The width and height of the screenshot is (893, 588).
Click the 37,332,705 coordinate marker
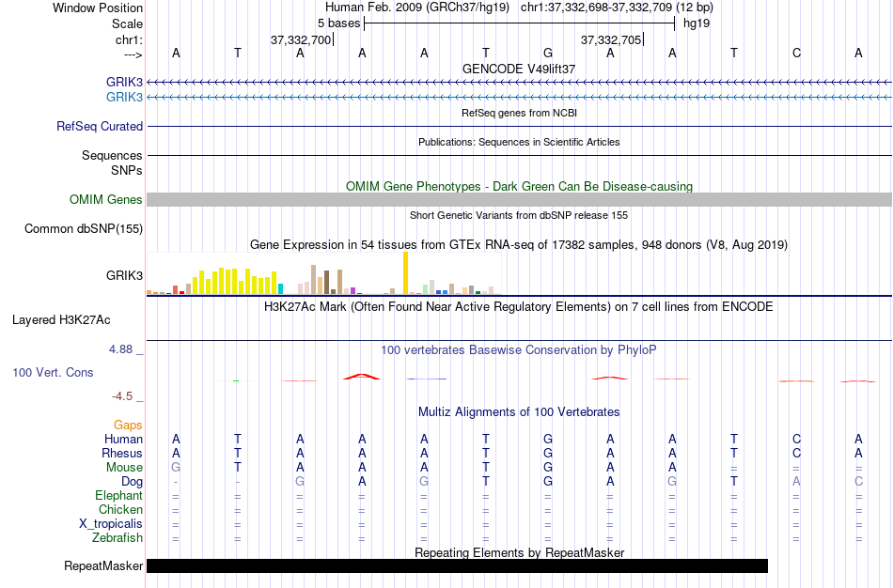click(x=612, y=39)
